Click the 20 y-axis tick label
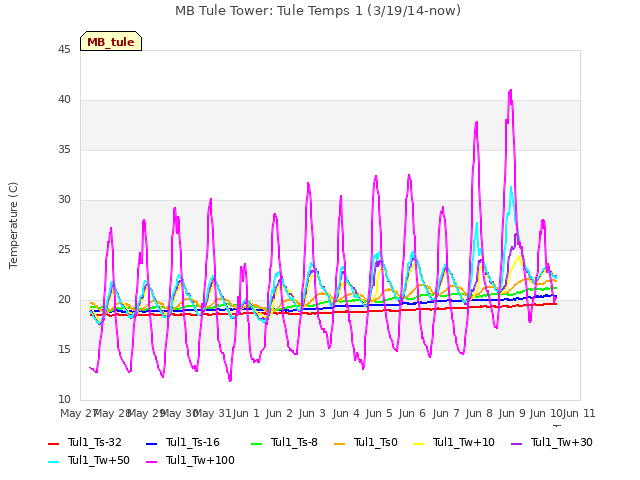640x480 pixels. pos(64,300)
